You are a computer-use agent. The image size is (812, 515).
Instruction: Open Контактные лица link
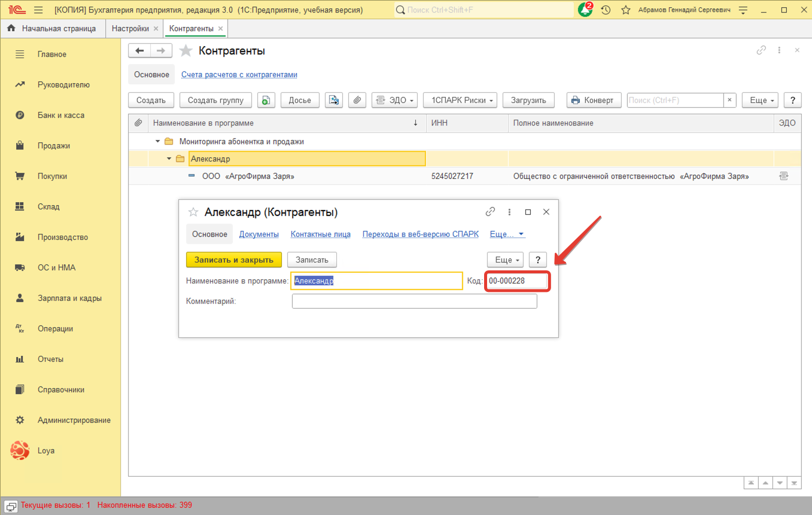pos(321,234)
